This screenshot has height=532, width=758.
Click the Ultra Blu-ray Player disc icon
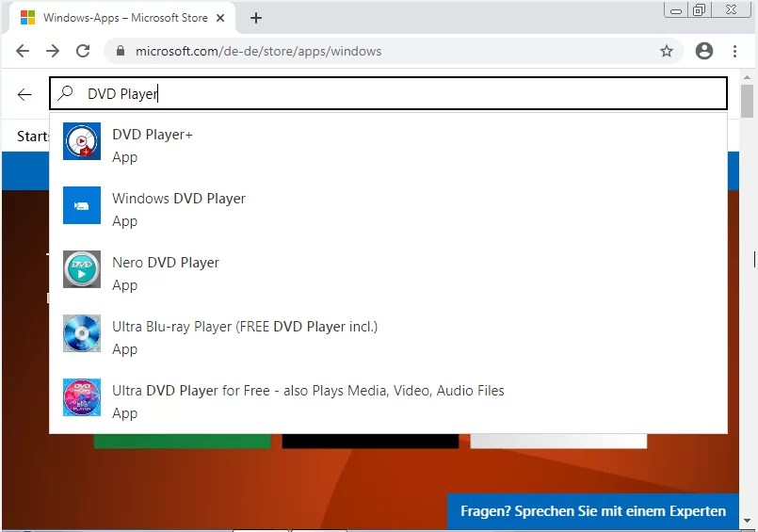82,333
